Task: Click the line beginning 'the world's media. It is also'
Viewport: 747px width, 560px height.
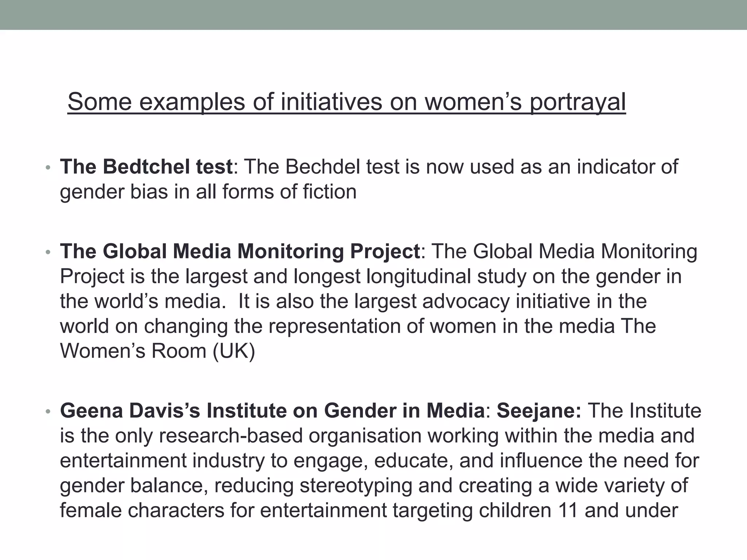Action: click(353, 301)
